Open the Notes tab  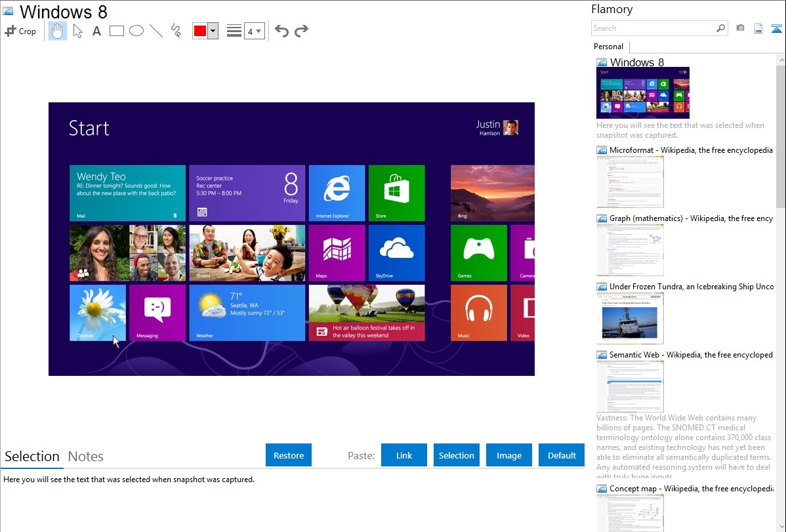[x=86, y=457]
